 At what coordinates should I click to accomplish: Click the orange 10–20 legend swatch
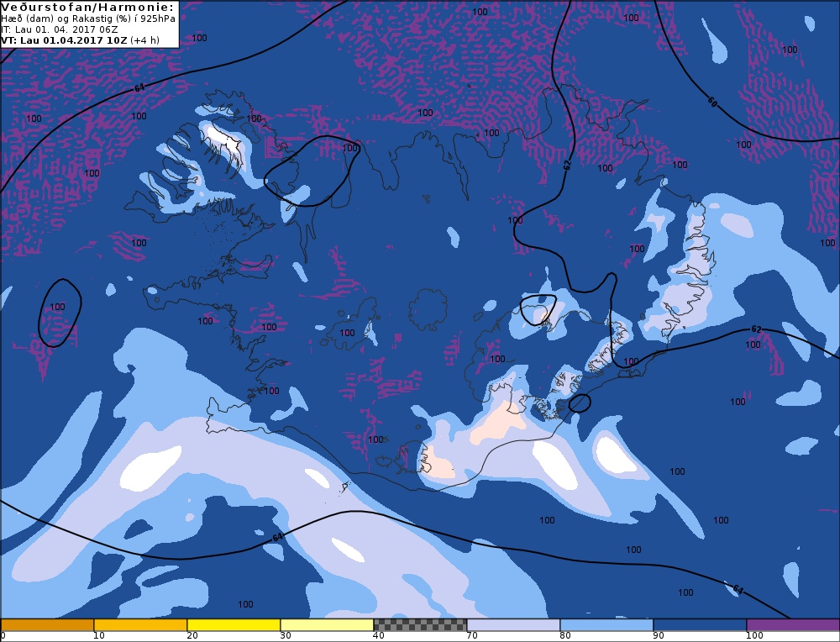click(x=140, y=625)
